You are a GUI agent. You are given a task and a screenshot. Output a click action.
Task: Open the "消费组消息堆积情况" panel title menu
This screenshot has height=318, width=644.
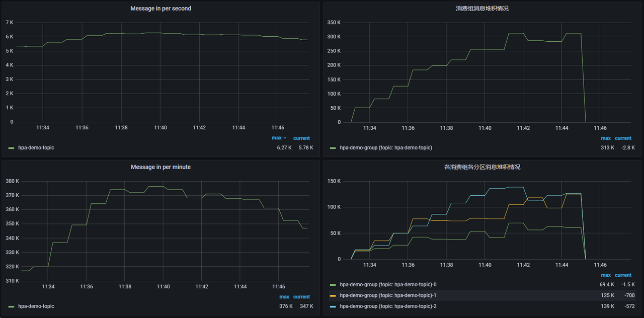point(482,9)
